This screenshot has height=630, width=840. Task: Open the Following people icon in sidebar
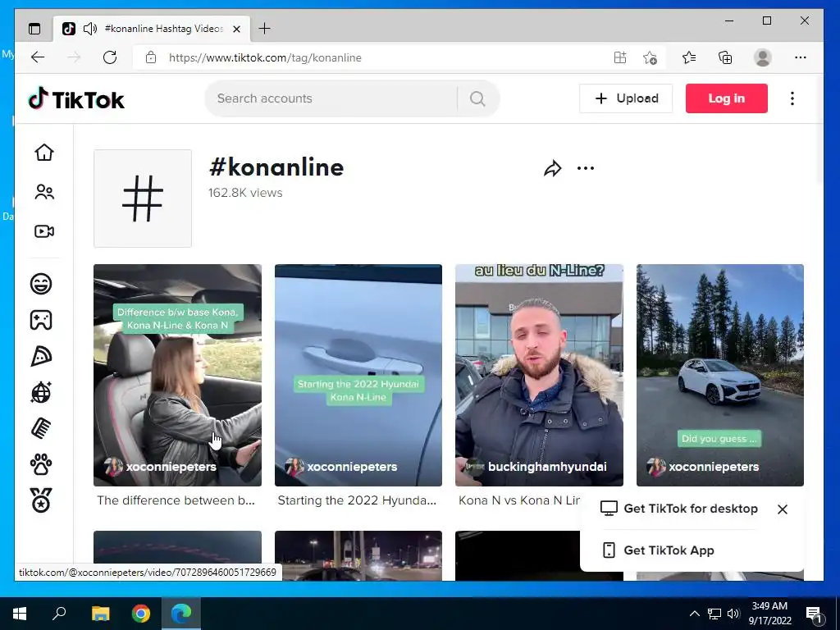44,192
